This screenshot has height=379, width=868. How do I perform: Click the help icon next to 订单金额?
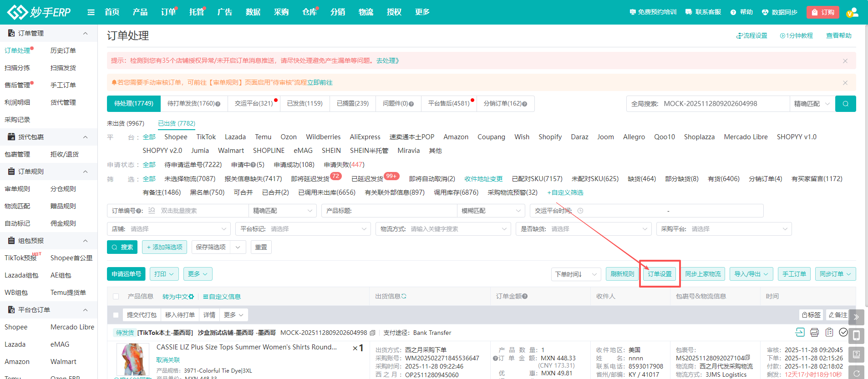click(525, 296)
